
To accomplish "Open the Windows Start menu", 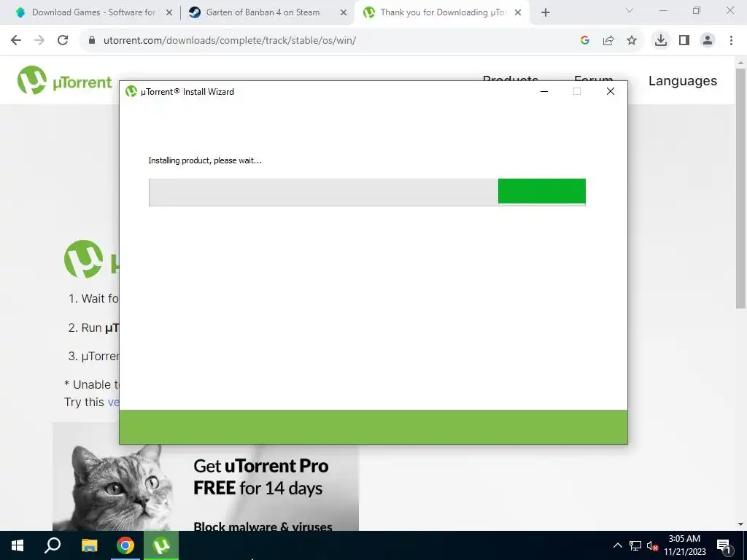I will 18,545.
